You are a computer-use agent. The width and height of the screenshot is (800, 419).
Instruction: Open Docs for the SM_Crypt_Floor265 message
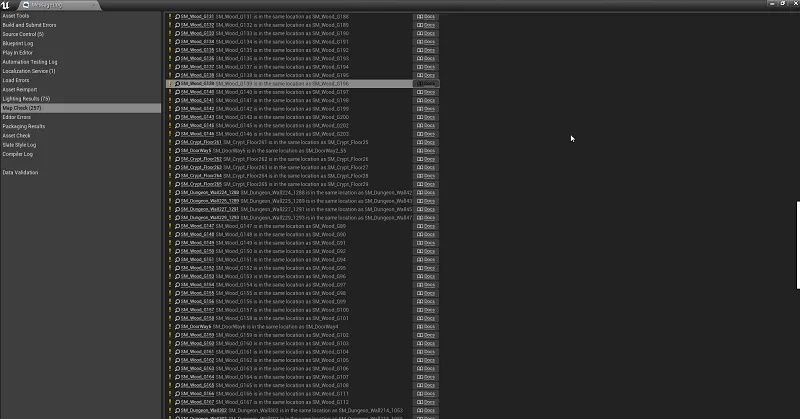click(x=426, y=184)
